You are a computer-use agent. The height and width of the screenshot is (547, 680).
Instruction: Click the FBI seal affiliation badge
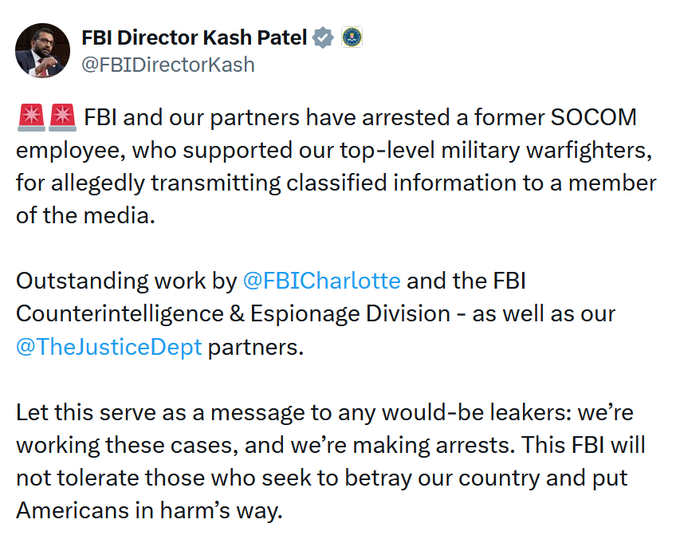[351, 38]
